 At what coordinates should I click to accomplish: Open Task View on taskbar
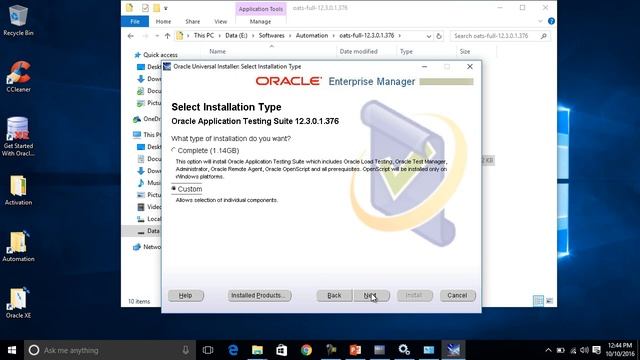point(208,350)
